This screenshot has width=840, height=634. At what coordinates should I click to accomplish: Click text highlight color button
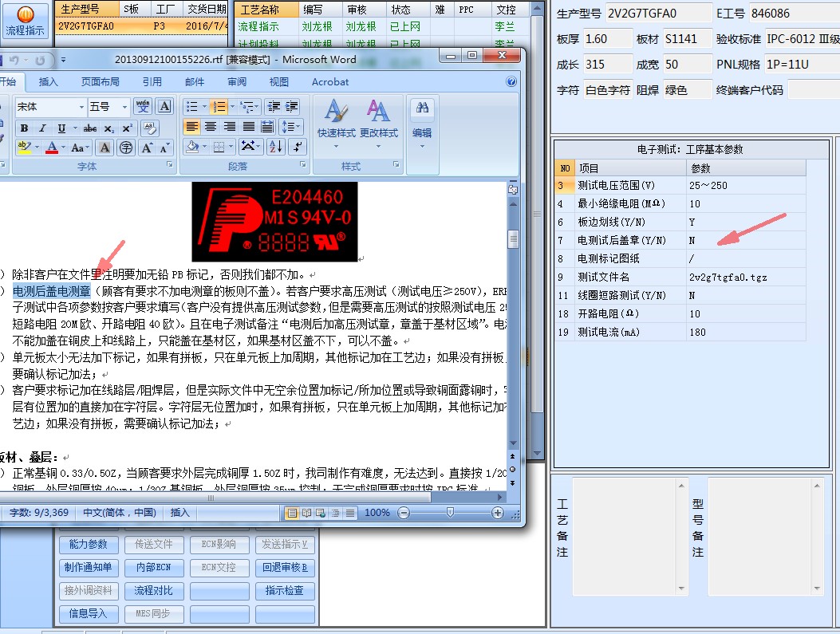pyautogui.click(x=24, y=148)
